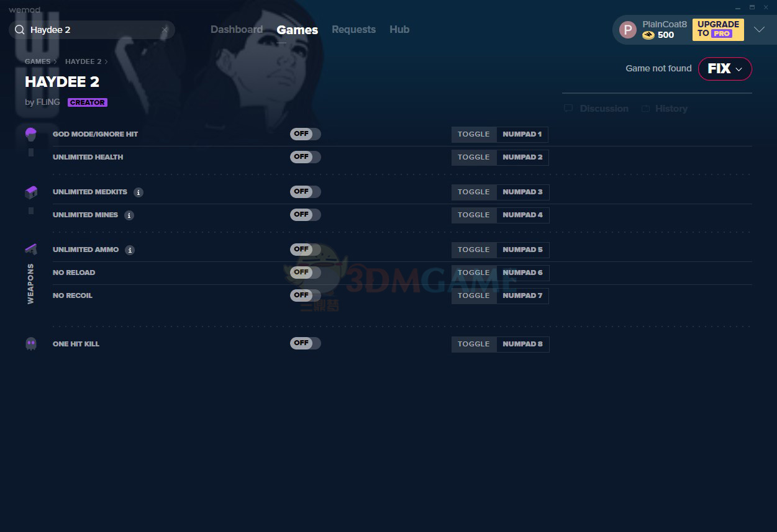Go to the Requests tab
The image size is (777, 532).
(353, 30)
